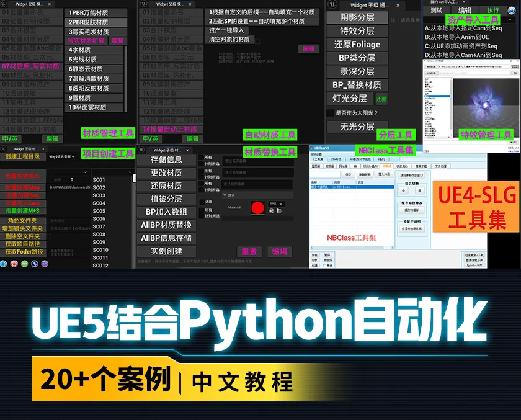Click the green round icon in project tool footer

(x=25, y=264)
